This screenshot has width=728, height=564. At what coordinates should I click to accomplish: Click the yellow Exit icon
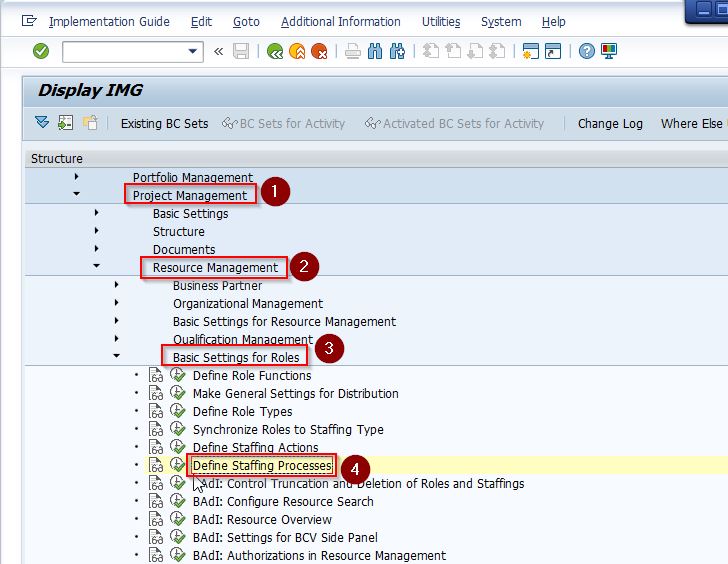point(297,51)
